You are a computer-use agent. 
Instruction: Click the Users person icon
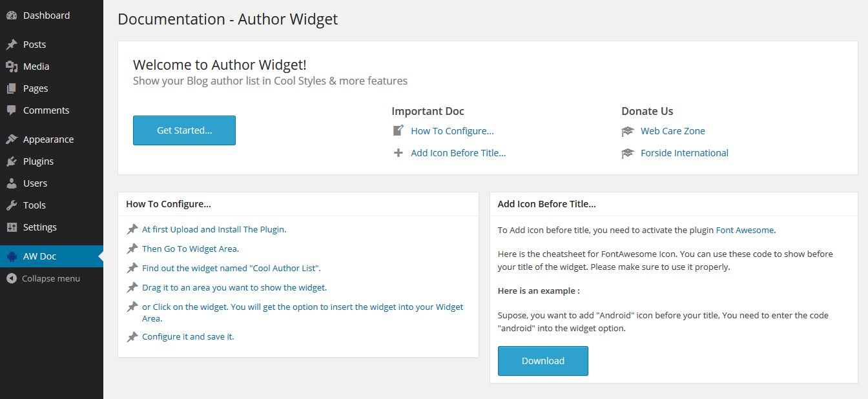[12, 183]
